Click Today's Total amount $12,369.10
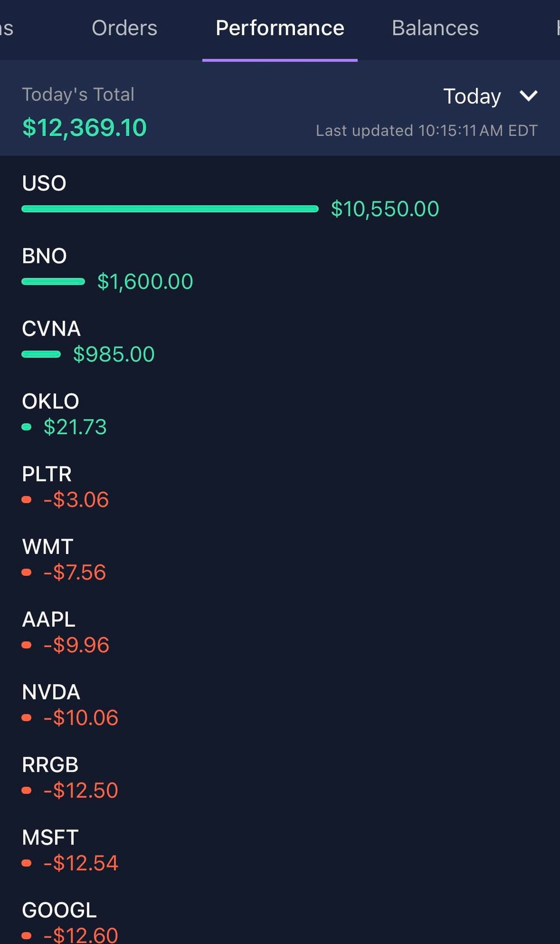This screenshot has height=944, width=560. pos(85,128)
